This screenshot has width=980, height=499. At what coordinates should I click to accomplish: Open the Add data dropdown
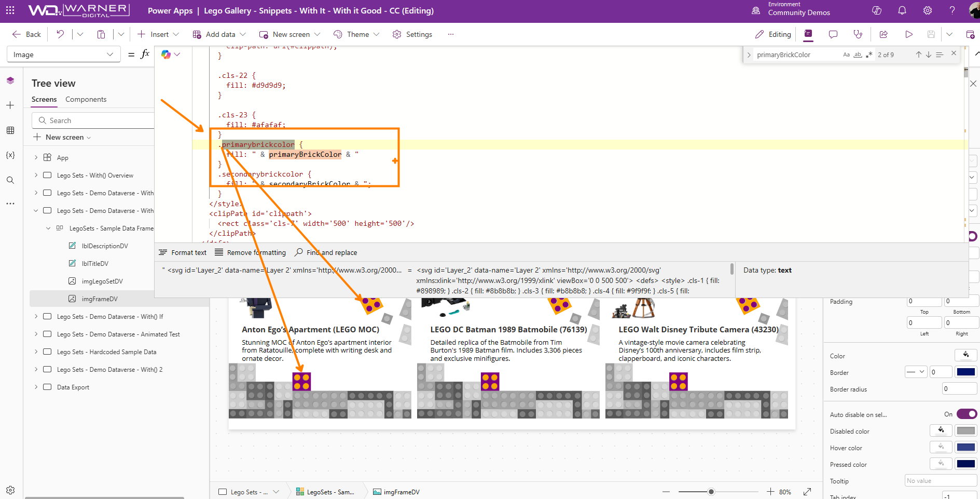click(x=219, y=34)
